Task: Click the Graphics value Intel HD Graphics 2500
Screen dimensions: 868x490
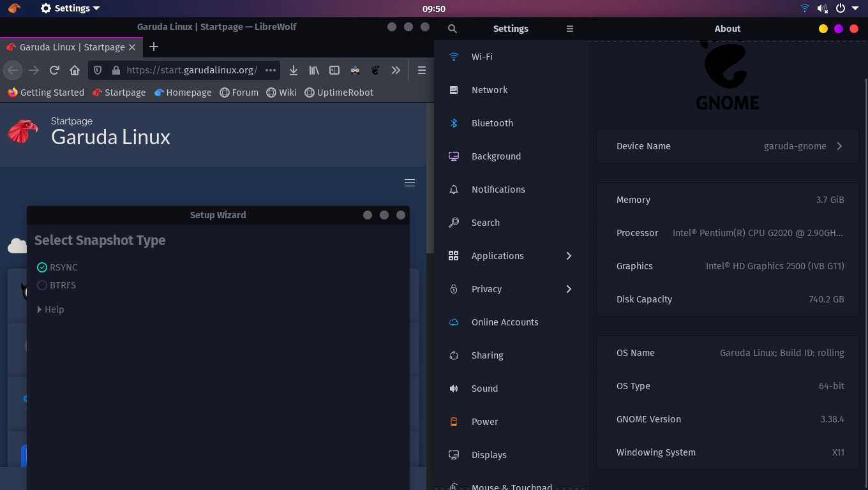Action: 775,266
